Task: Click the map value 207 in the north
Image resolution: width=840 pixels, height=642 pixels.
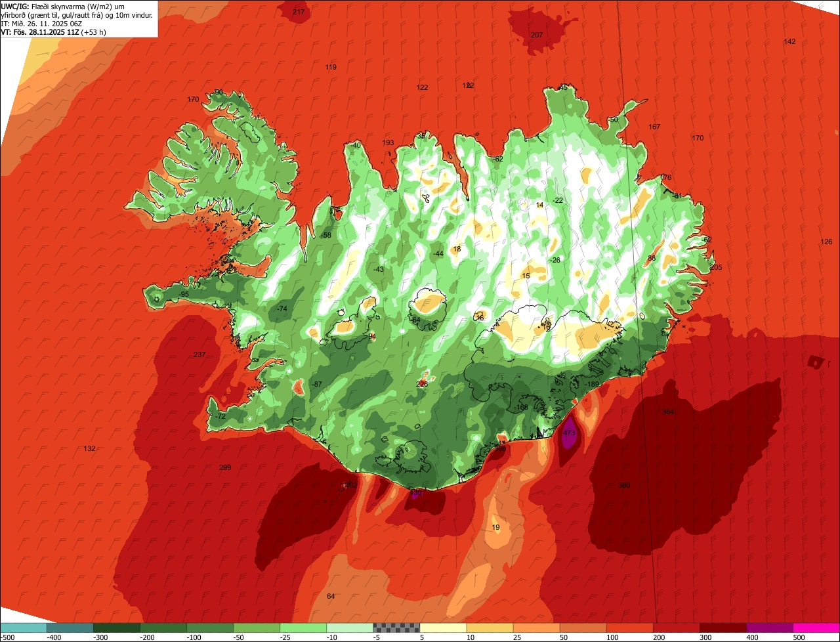Action: 537,35
